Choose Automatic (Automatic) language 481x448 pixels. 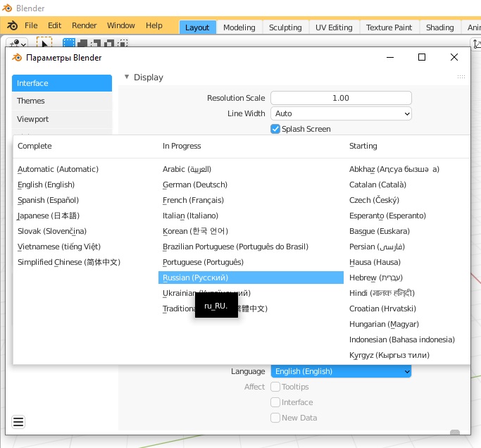58,169
